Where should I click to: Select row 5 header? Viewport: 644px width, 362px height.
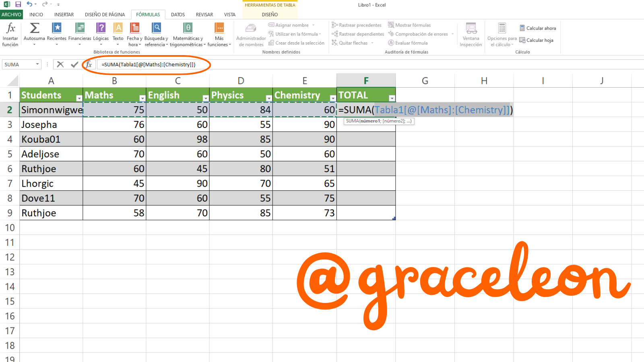10,154
